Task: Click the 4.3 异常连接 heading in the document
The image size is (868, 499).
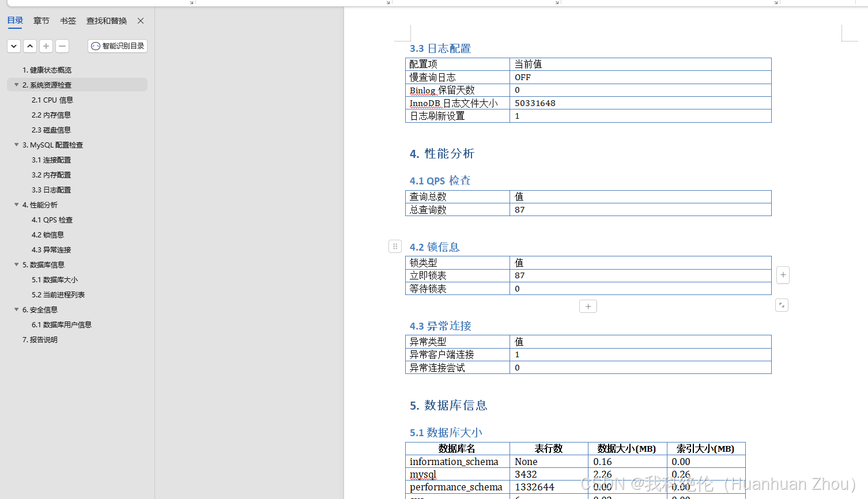Action: click(441, 326)
